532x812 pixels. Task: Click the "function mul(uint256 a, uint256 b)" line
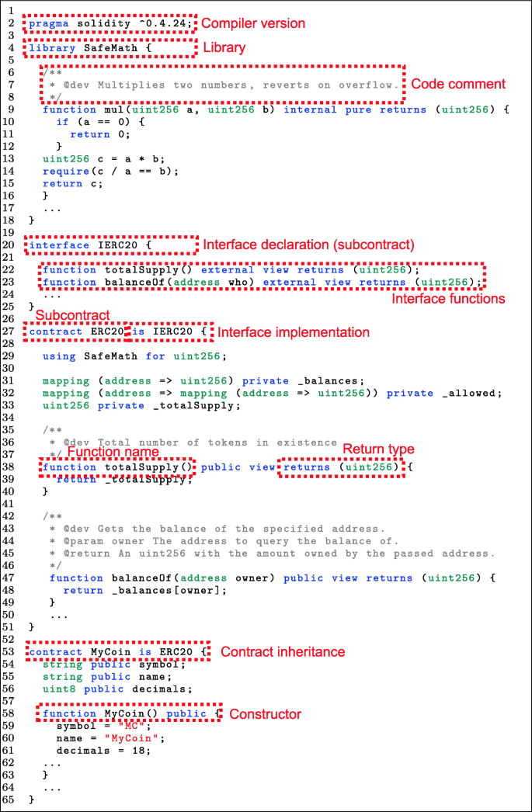[x=276, y=109]
